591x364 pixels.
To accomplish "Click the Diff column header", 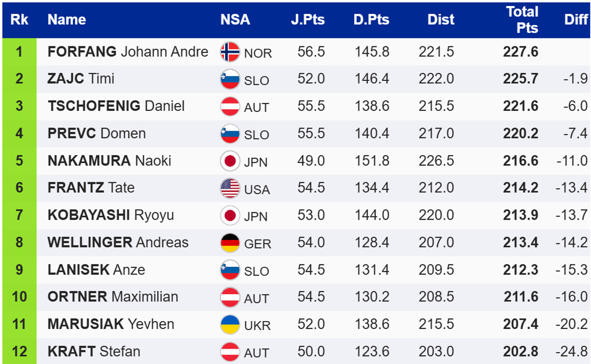I will click(576, 20).
